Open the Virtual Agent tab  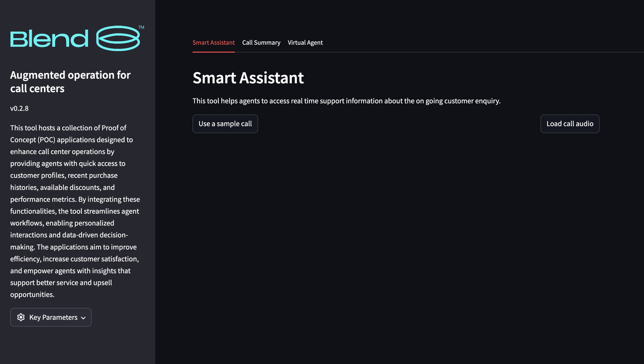(x=305, y=43)
